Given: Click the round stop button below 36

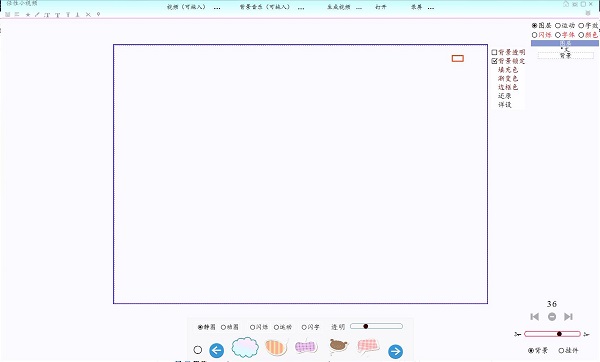Looking at the screenshot, I should pyautogui.click(x=552, y=316).
